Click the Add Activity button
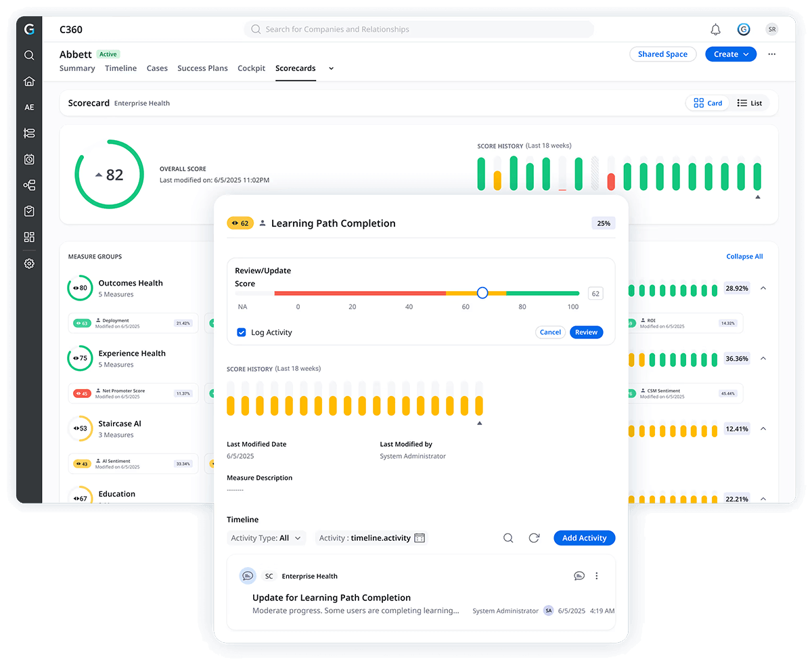This screenshot has height=670, width=812. [584, 538]
